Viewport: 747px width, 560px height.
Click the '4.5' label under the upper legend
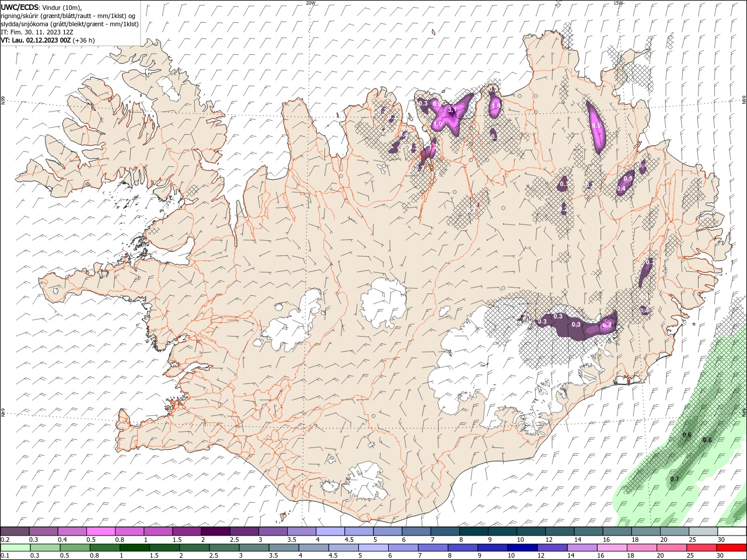349,540
